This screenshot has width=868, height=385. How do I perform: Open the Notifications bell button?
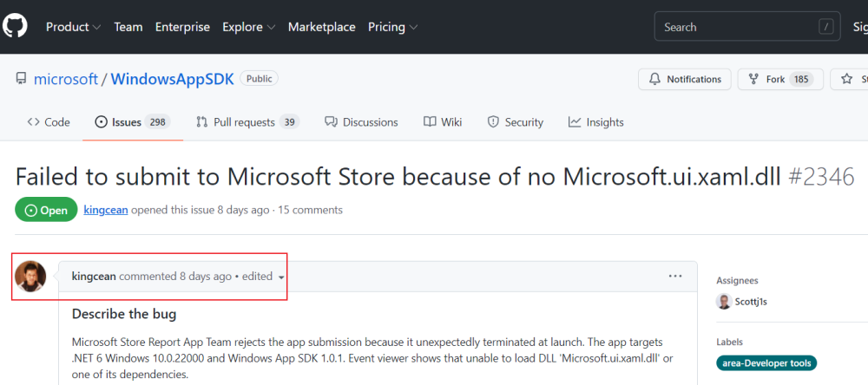click(x=685, y=79)
